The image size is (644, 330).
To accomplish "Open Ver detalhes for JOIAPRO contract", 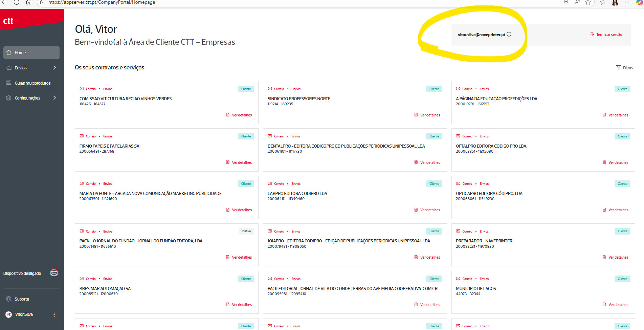I will click(x=427, y=257).
